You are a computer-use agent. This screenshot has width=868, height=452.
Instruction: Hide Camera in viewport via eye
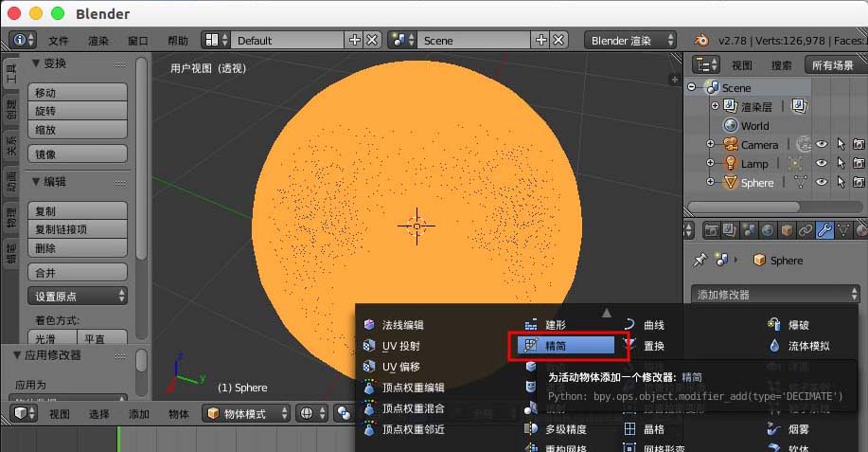pyautogui.click(x=822, y=144)
